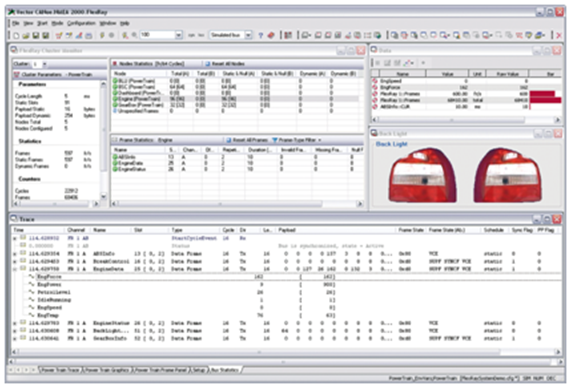Screen dimensions: 571x388
Task: Open the Cluster number dropdown
Action: [x=44, y=64]
